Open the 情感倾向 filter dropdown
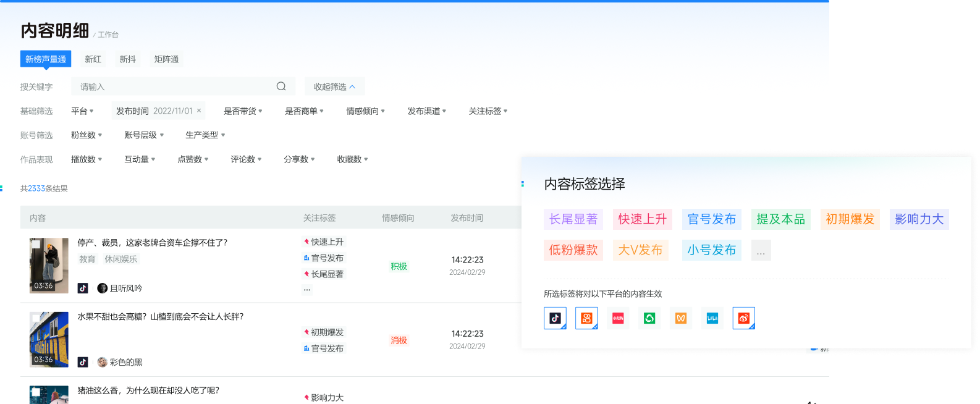This screenshot has width=980, height=404. point(365,111)
